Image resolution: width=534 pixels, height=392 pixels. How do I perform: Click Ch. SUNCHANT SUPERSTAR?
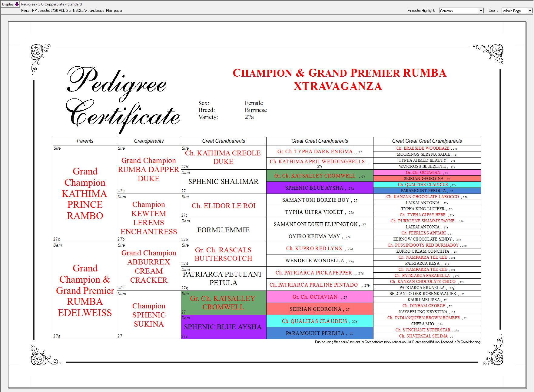[x=427, y=330]
